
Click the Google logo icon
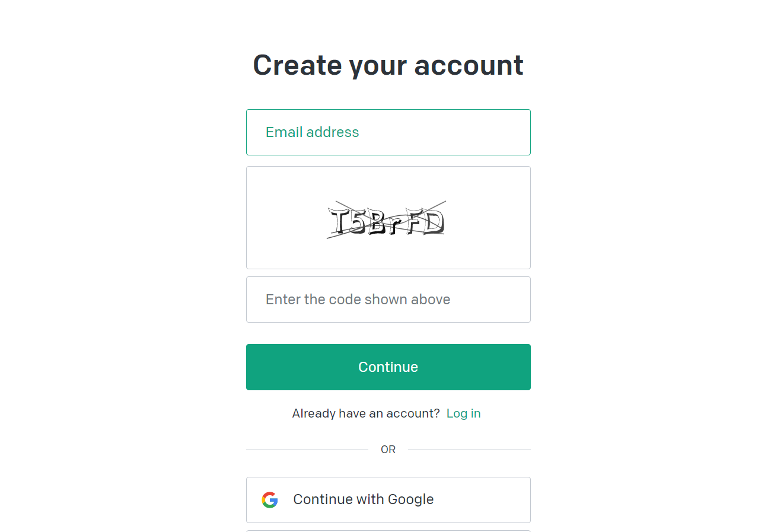270,500
